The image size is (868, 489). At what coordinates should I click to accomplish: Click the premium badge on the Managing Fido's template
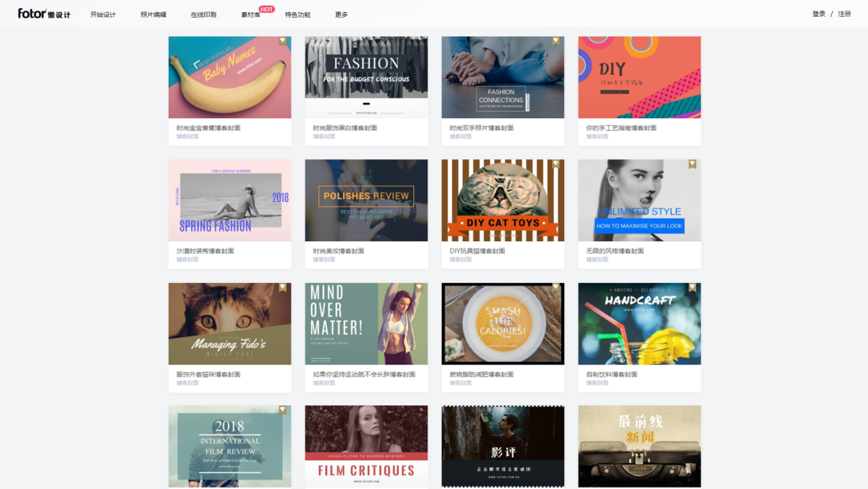tap(282, 287)
